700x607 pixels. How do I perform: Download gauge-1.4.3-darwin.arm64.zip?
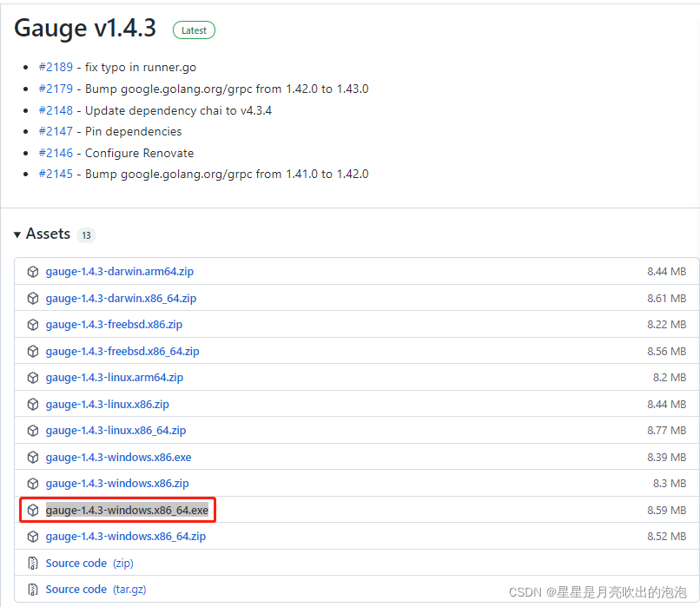[x=120, y=272]
